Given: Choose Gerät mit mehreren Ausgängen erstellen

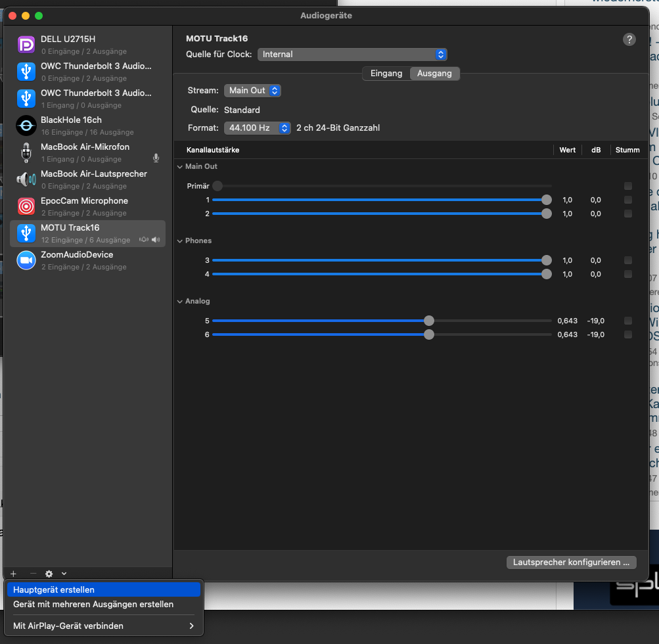Looking at the screenshot, I should tap(104, 604).
